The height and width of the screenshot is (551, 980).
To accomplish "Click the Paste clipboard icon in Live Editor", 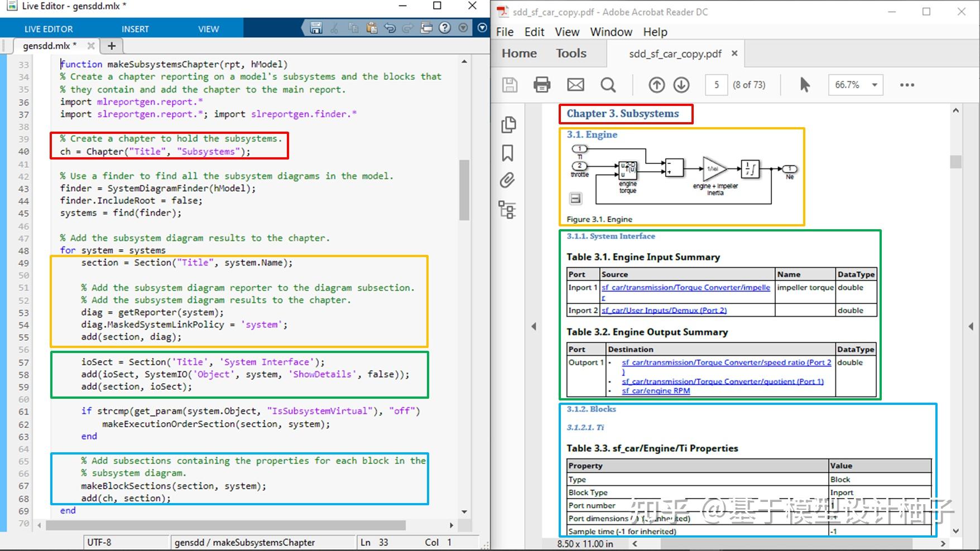I will pos(371,28).
